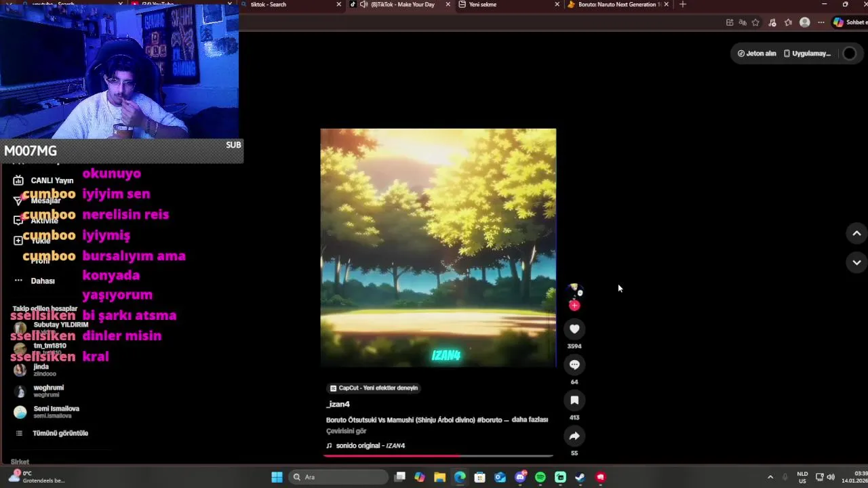The image size is (868, 488).
Task: Add page to favorites with star icon
Action: (x=755, y=22)
